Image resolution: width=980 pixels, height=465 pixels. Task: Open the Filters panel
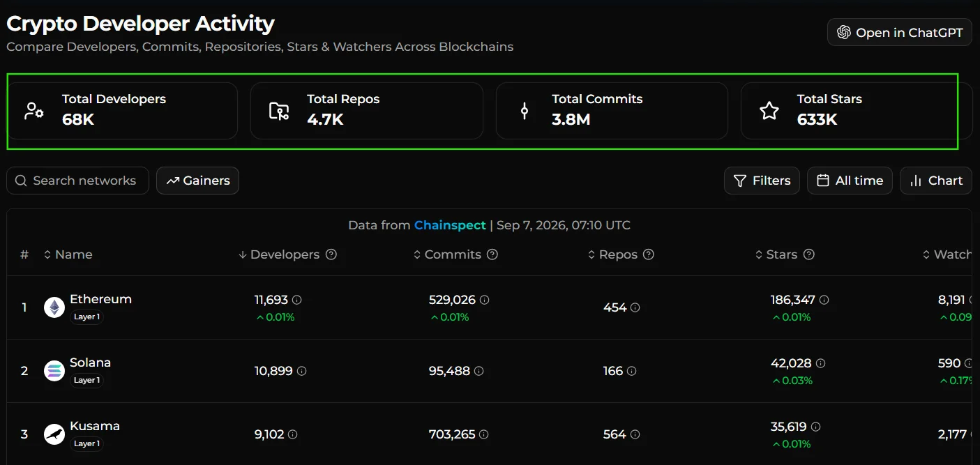click(762, 181)
